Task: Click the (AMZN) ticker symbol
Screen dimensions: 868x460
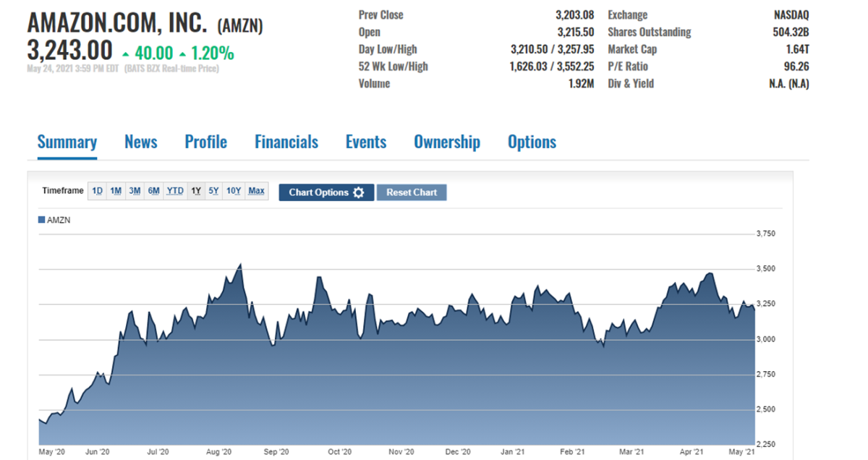Action: click(x=240, y=27)
